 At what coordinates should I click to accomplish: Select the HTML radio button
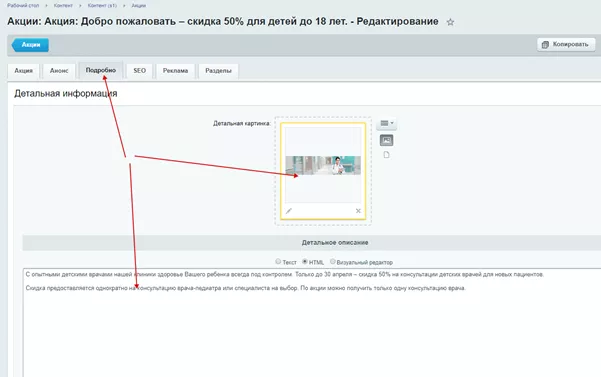tap(305, 261)
